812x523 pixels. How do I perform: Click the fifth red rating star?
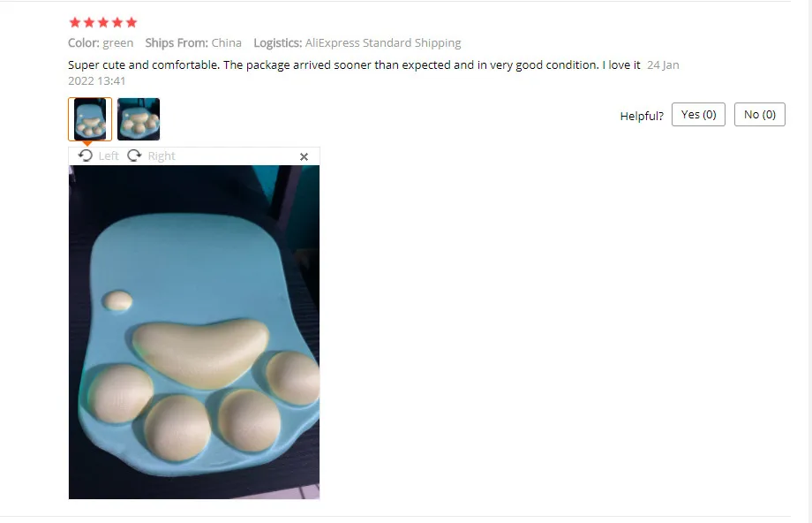tap(132, 22)
